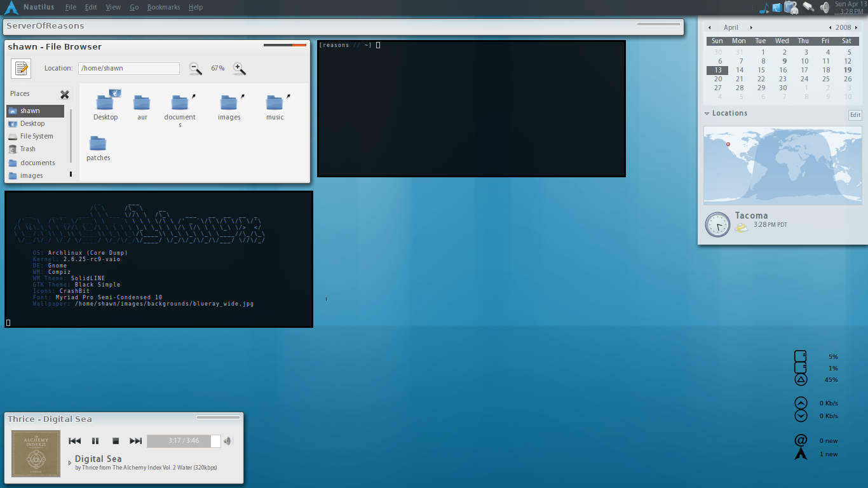The image size is (868, 488).
Task: Expand track details arrow beside Digital Sea
Action: 70,463
